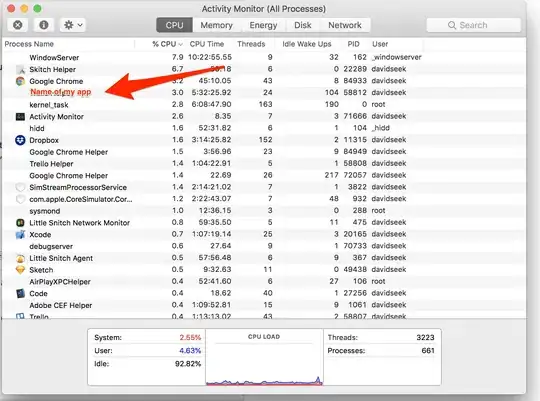
Task: Click the Threads count 3223
Action: [425, 338]
